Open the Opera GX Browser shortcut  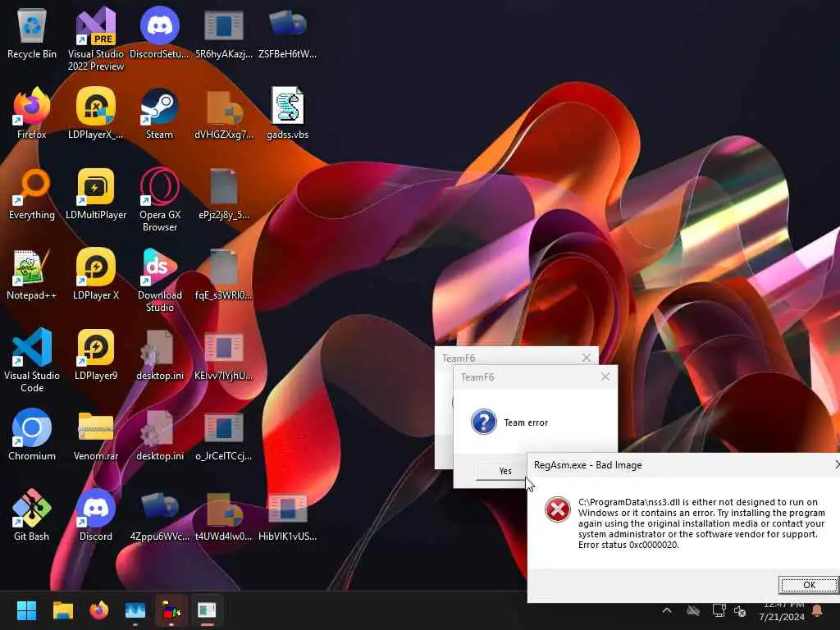(160, 199)
